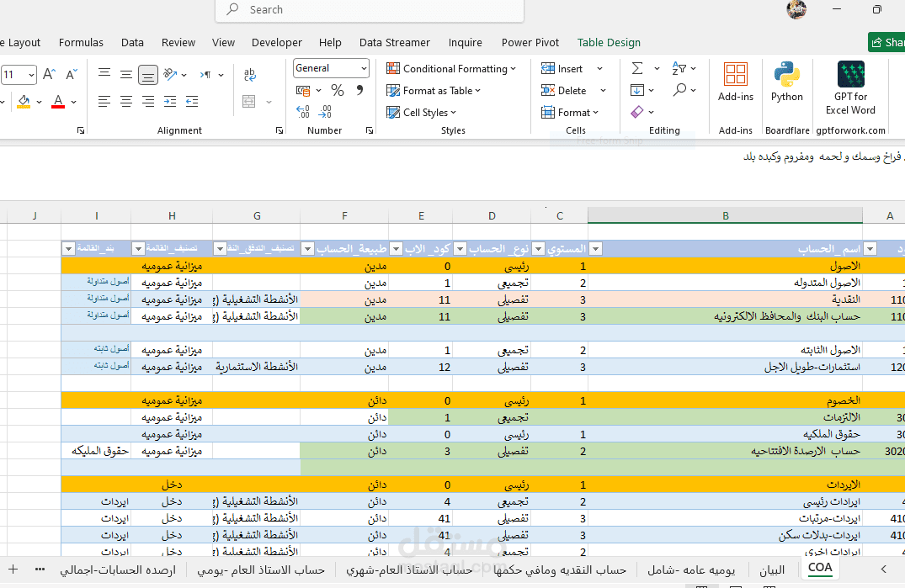Toggle center horizontal alignment
The height and width of the screenshot is (588, 905).
pyautogui.click(x=125, y=102)
